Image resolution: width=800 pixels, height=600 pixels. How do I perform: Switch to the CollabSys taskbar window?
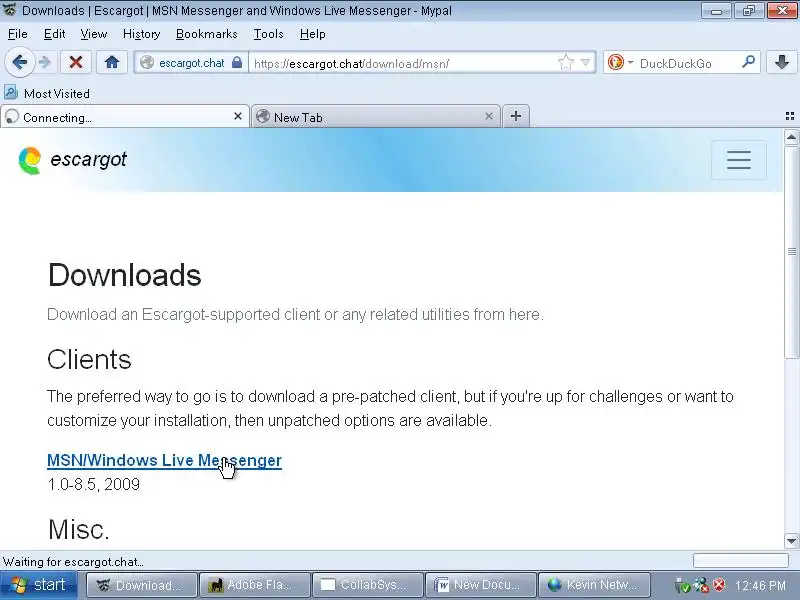pyautogui.click(x=368, y=585)
